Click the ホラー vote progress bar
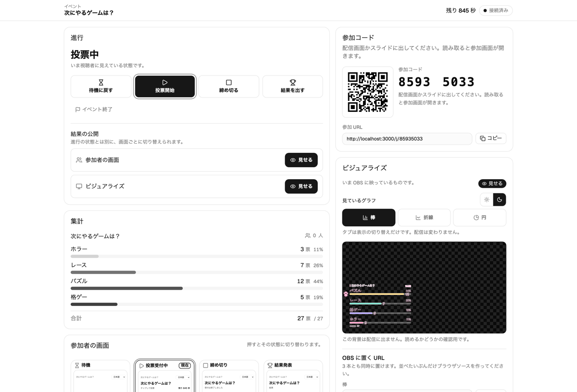The height and width of the screenshot is (392, 577). point(197,257)
